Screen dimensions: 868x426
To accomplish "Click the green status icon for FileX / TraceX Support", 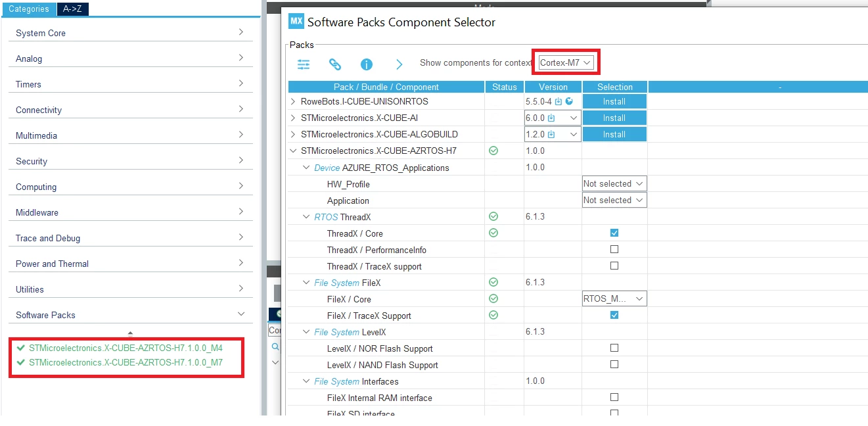I will [493, 315].
